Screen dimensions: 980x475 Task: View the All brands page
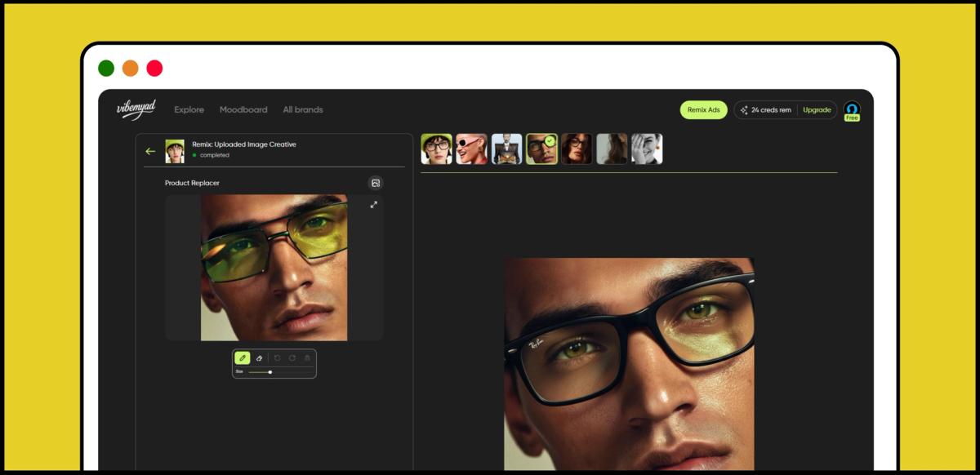click(x=303, y=109)
